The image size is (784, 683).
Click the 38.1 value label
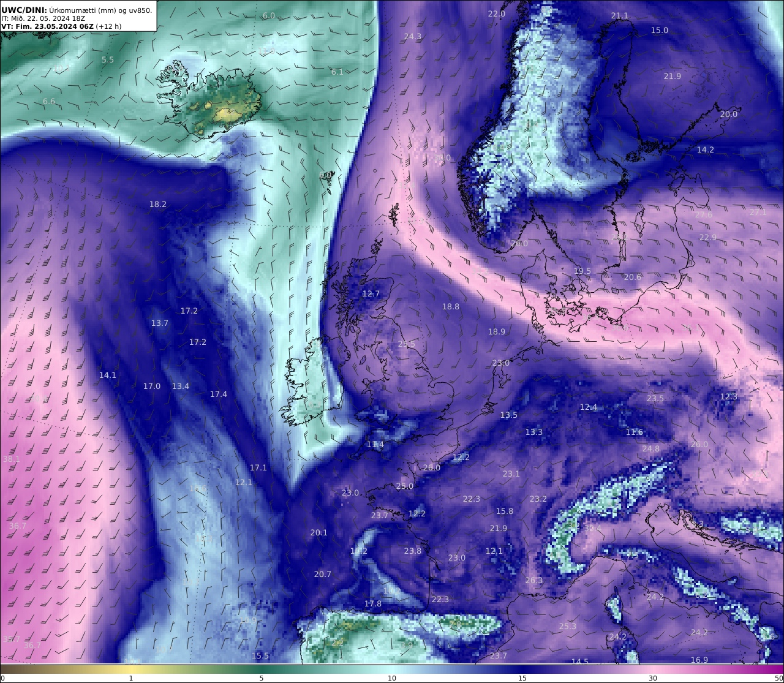[x=11, y=459]
